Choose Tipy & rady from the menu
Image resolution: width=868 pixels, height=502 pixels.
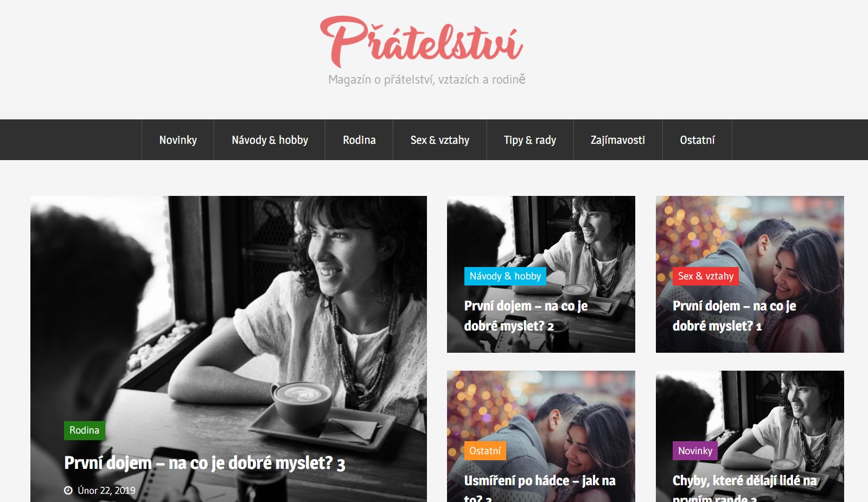click(530, 140)
